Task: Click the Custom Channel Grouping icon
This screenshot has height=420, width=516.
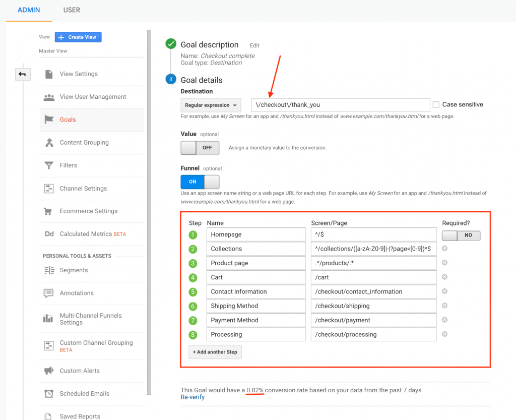Action: 49,346
